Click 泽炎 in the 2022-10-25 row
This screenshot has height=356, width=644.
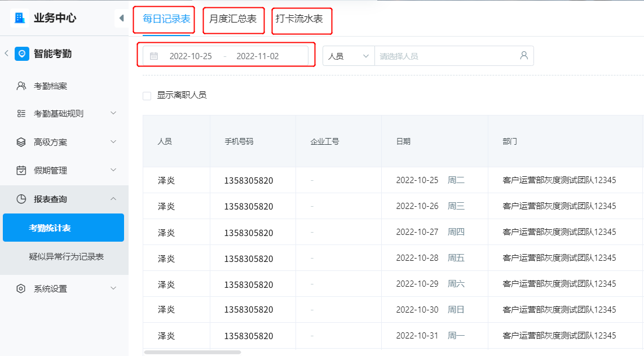[166, 180]
